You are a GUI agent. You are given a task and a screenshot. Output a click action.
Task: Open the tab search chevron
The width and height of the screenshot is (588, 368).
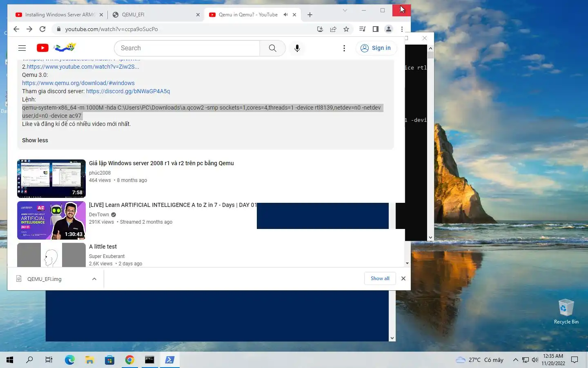[345, 10]
